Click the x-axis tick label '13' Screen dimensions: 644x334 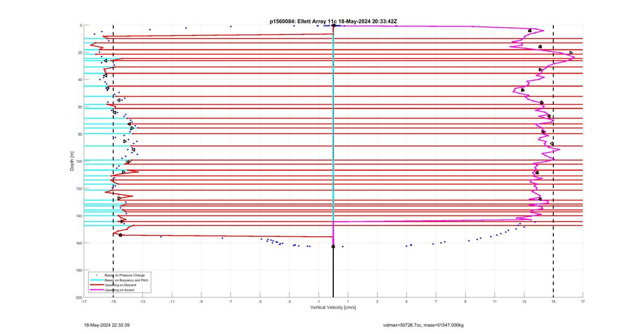pyautogui.click(x=524, y=301)
